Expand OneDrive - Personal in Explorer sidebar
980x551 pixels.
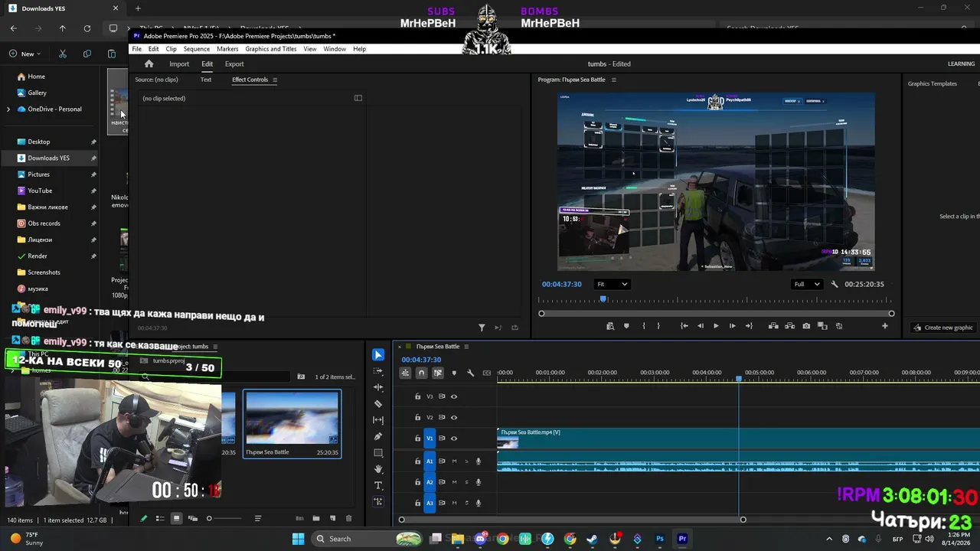pos(8,109)
